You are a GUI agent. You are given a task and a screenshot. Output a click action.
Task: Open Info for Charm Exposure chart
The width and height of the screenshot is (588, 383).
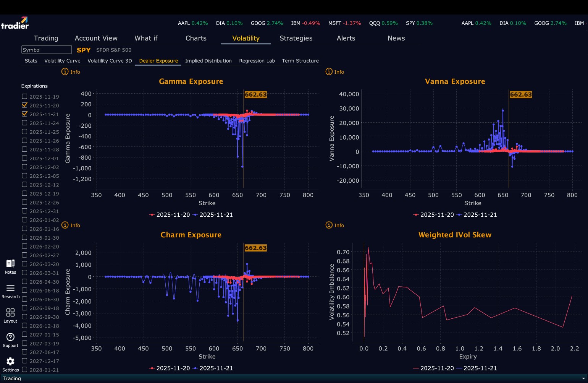point(71,225)
